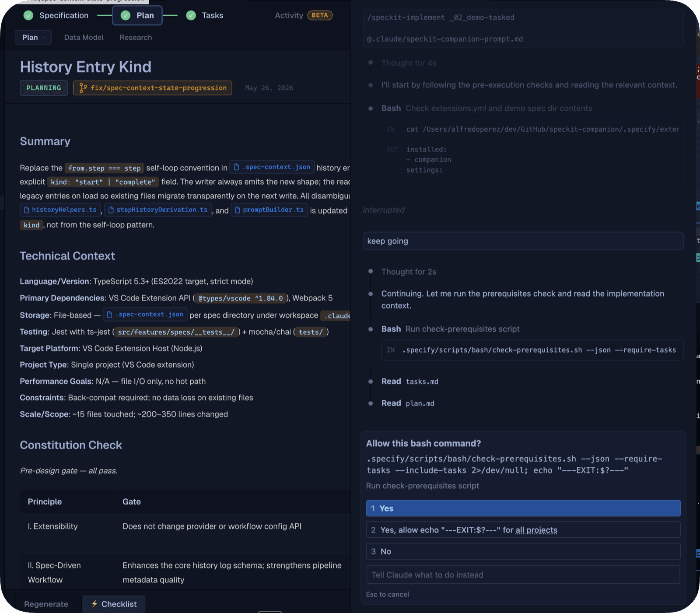Viewport: 700px width, 613px height.
Task: Click the Constitution Check heading
Action: pyautogui.click(x=71, y=445)
